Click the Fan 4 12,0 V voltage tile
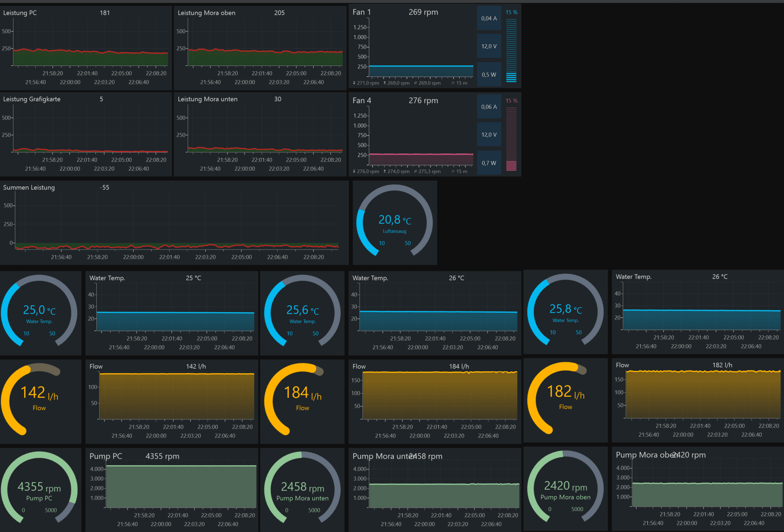Viewport: 784px width, 532px height. coord(489,135)
